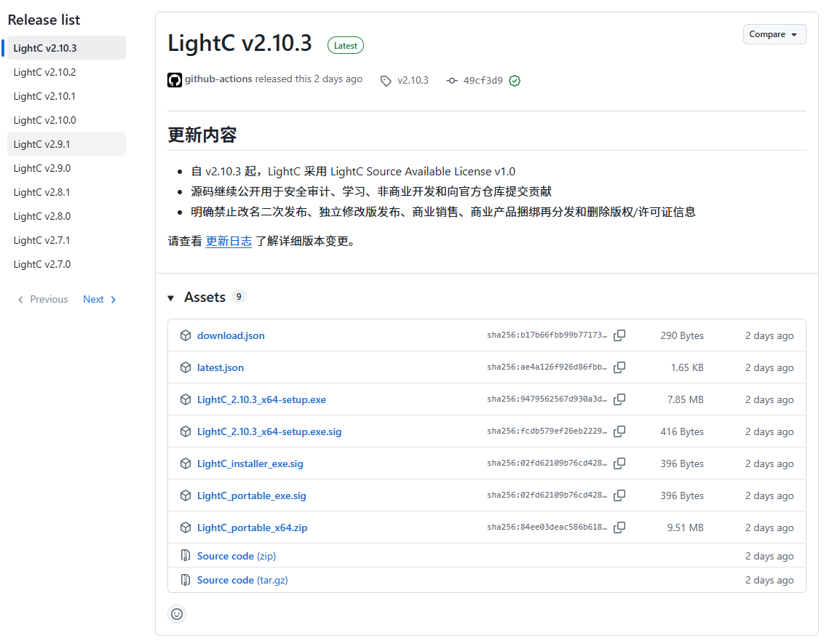The width and height of the screenshot is (840, 641).
Task: Download LightC_2.10.3_x64-setup.exe.sig
Action: 269,432
